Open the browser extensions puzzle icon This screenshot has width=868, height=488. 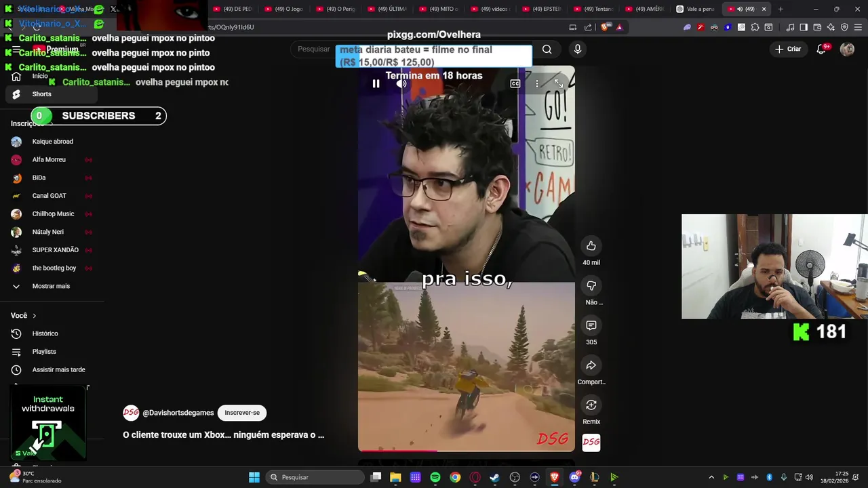coord(755,27)
